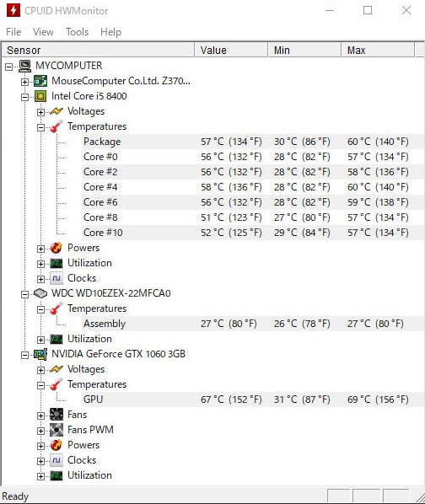Expand the NVIDIA Fans node
The image size is (425, 504).
40,416
